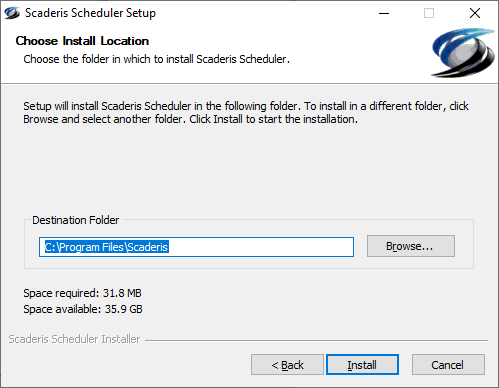Click the 'Scaderis Scheduler Installer' branding text
499x388 pixels.
(x=74, y=339)
